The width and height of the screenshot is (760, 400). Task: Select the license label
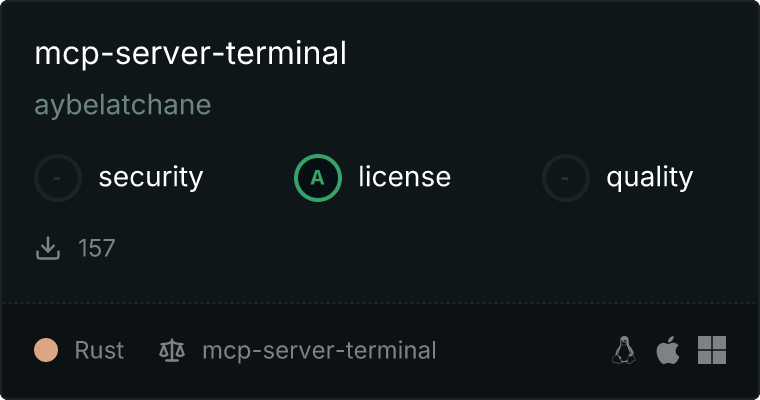click(405, 176)
